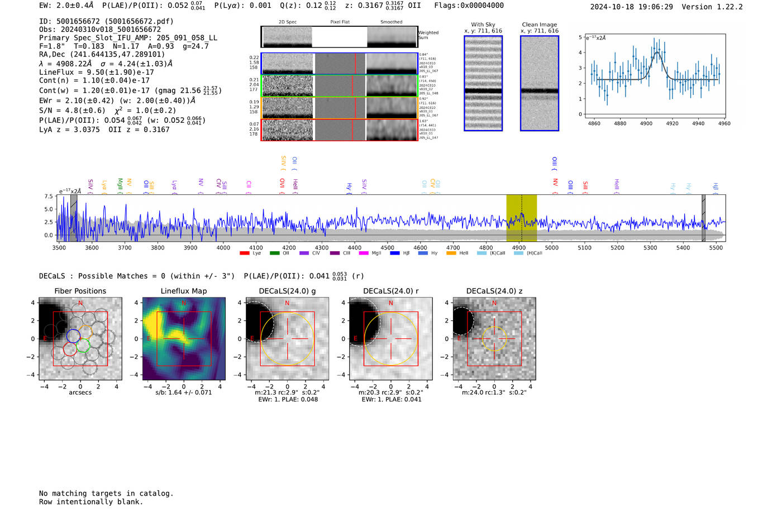
Task: Click the red fiber circle in Fiber Positions
Action: click(x=70, y=349)
